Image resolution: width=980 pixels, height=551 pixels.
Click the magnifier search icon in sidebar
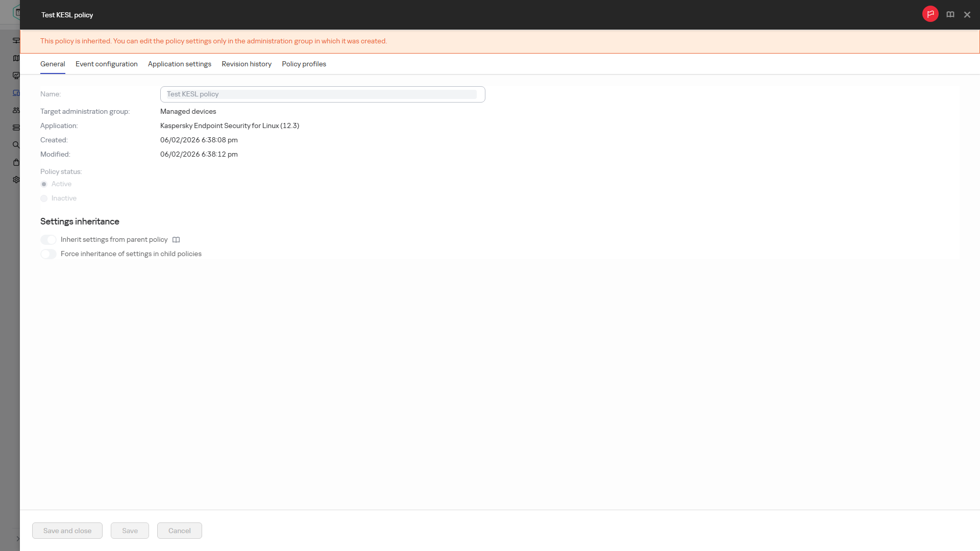click(16, 145)
